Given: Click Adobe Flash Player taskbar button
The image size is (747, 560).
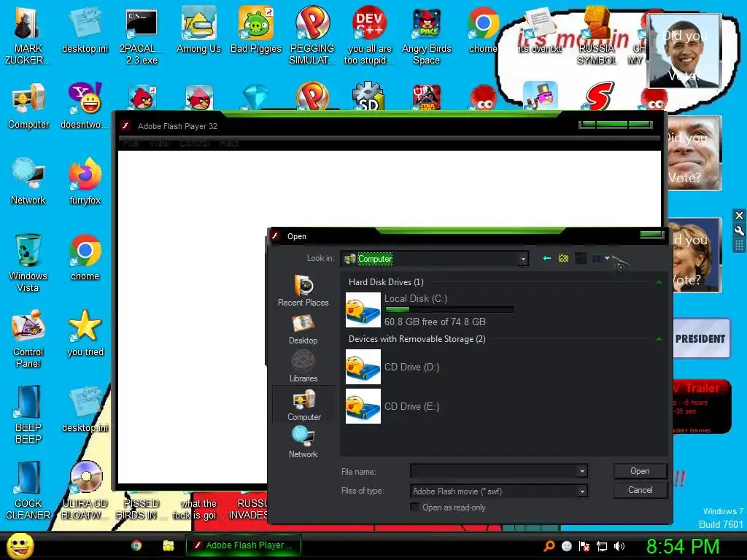Looking at the screenshot, I should click(244, 545).
